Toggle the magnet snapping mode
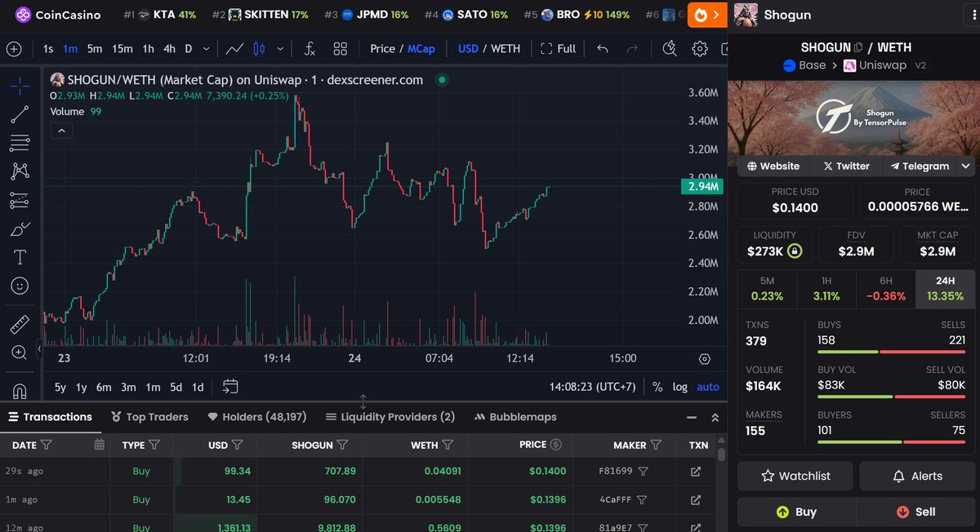The image size is (980, 532). point(20,390)
